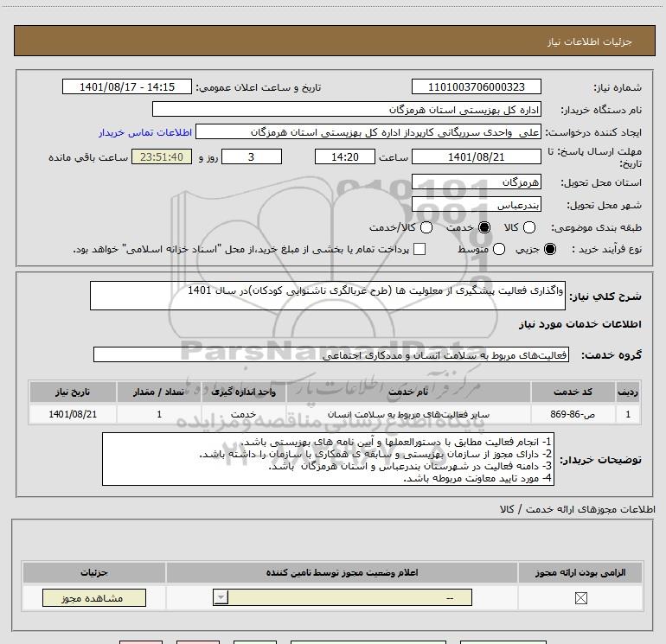Open license status dropdown arrow
Viewport: 666px width, 644px height.
pos(221,597)
